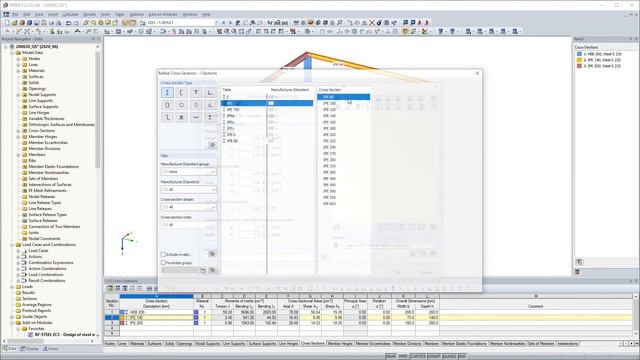The image size is (640, 360).
Task: Click the rail section type icon
Action: pyautogui.click(x=181, y=118)
